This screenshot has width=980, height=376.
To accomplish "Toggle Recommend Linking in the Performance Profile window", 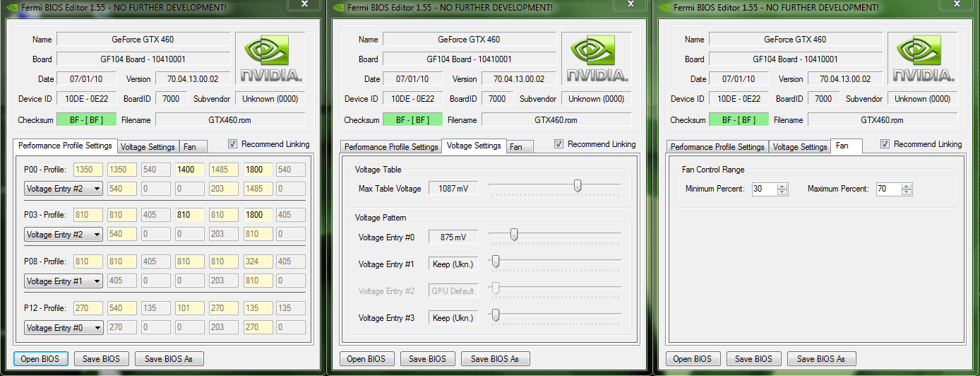I will 233,144.
